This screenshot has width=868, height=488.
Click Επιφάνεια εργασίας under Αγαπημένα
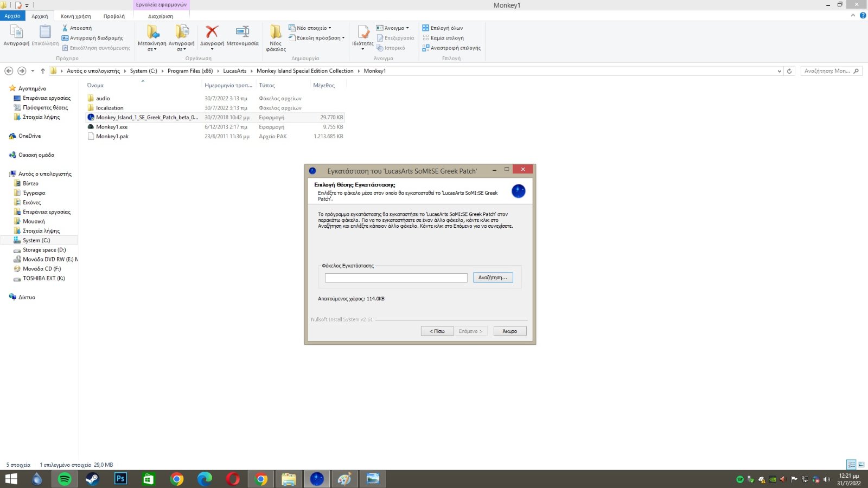tap(47, 98)
